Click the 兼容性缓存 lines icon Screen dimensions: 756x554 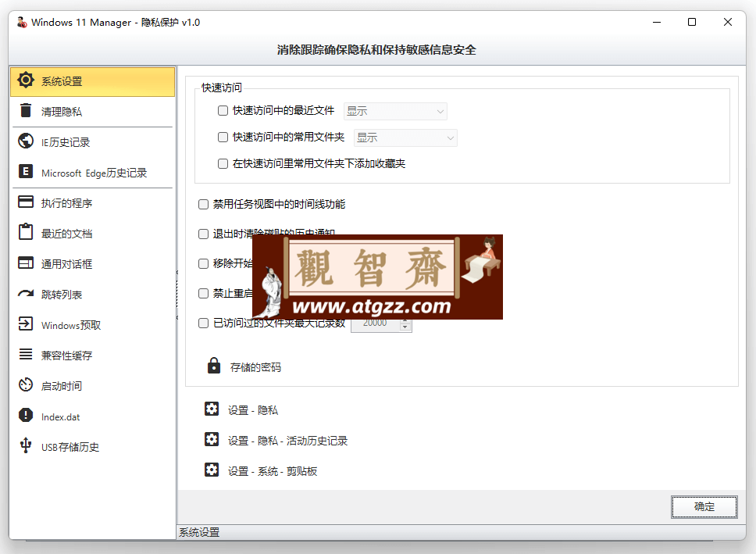click(x=26, y=354)
